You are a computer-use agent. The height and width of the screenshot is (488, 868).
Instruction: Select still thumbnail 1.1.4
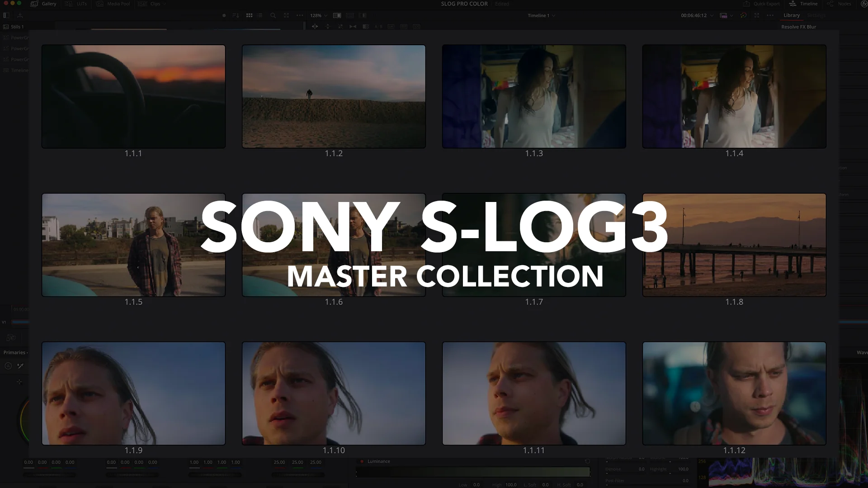[x=734, y=96]
